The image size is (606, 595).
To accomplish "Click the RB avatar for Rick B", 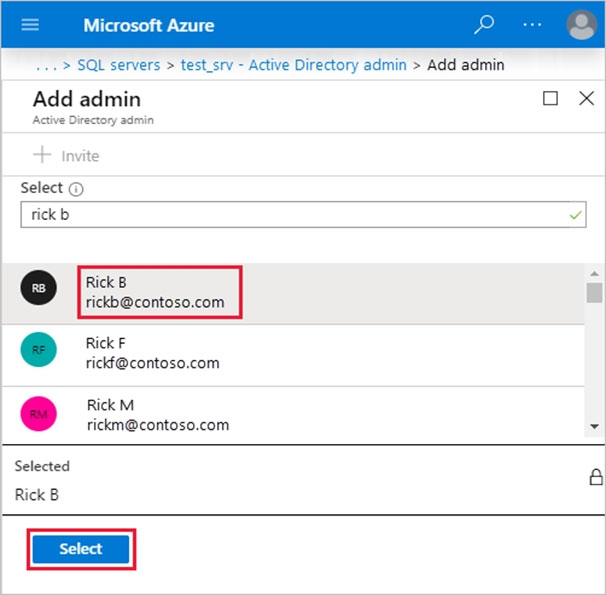I will (39, 288).
